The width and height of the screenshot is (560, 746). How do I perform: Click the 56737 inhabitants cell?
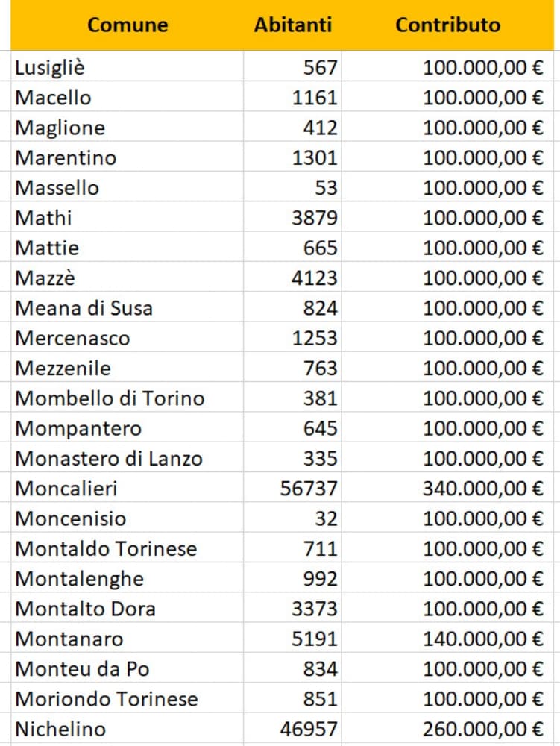point(309,489)
